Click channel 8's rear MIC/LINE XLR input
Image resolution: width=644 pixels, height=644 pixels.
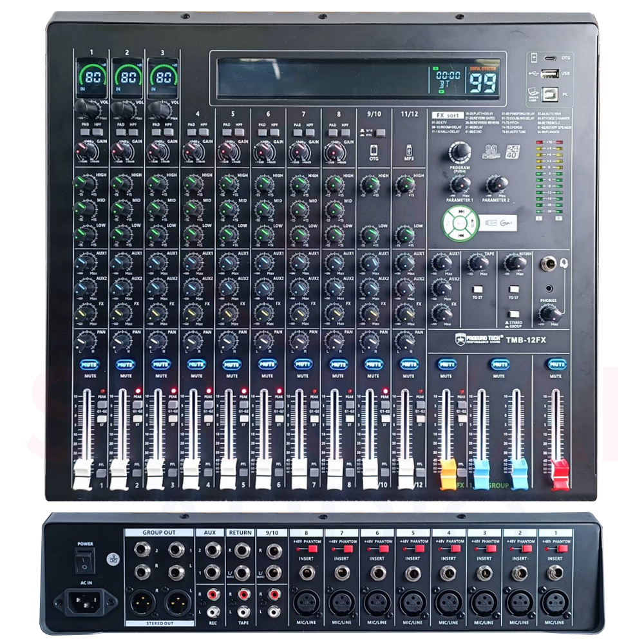point(306,603)
